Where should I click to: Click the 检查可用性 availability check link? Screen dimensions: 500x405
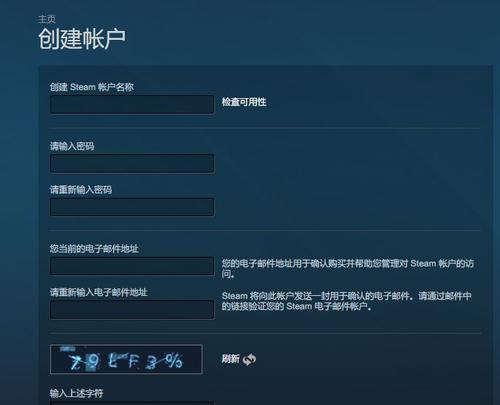coord(244,102)
